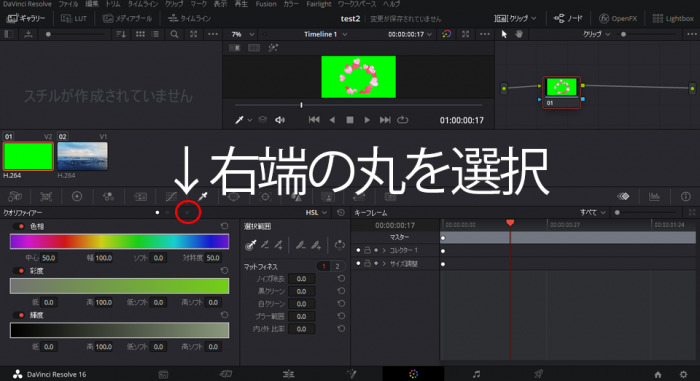
Task: Invert the qualifier selection
Action: (340, 245)
